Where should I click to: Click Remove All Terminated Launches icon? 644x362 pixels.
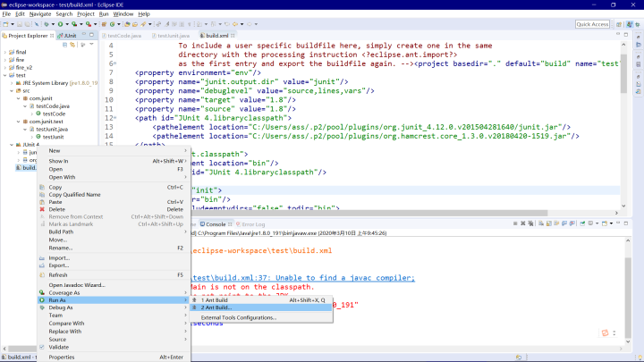click(530, 223)
